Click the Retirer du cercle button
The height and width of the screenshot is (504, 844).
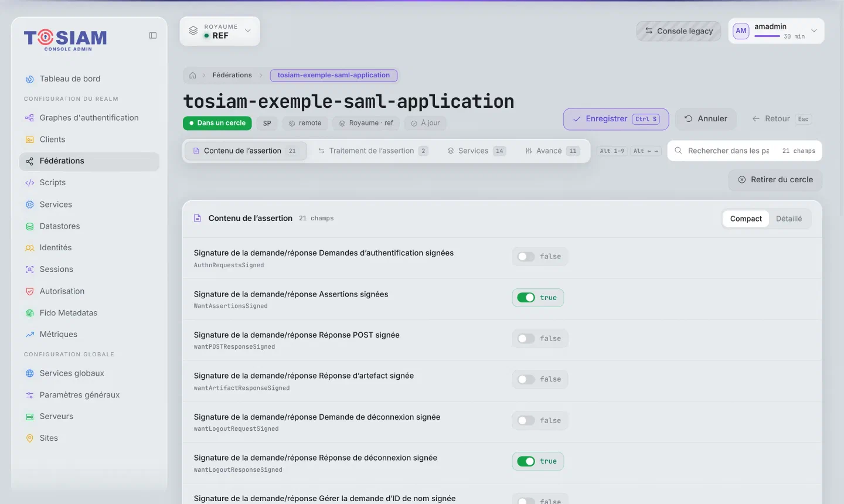775,180
